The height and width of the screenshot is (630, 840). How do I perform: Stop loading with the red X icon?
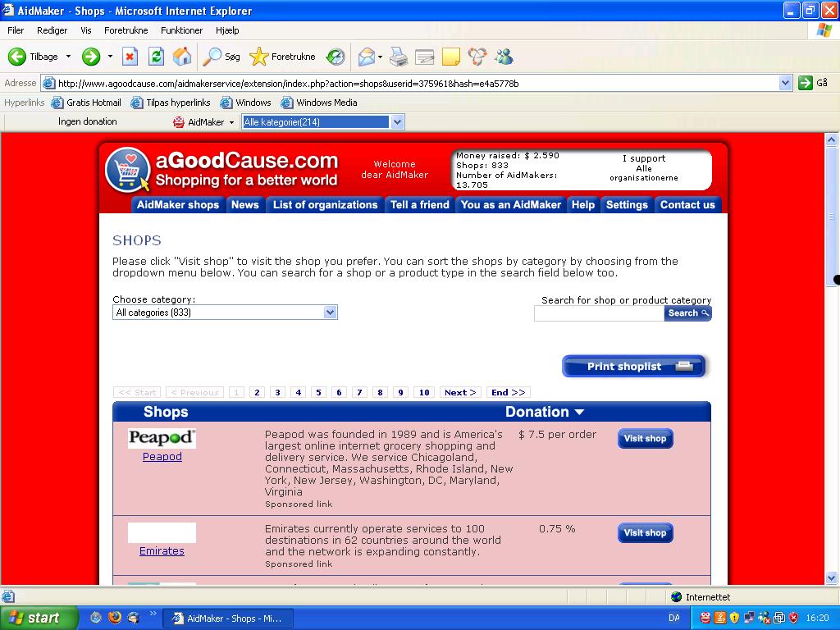pyautogui.click(x=130, y=57)
